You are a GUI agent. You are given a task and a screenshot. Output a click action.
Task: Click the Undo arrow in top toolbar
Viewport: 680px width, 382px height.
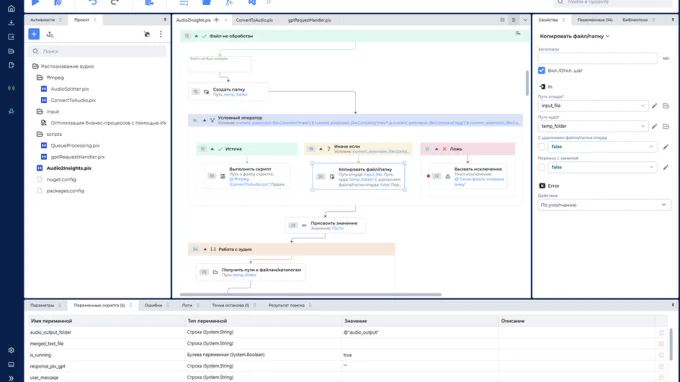[93, 2]
